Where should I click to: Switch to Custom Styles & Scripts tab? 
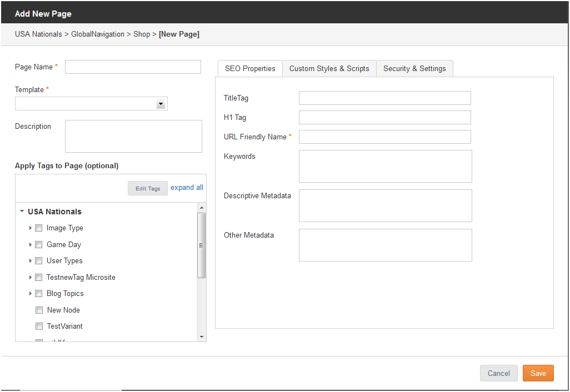click(329, 69)
